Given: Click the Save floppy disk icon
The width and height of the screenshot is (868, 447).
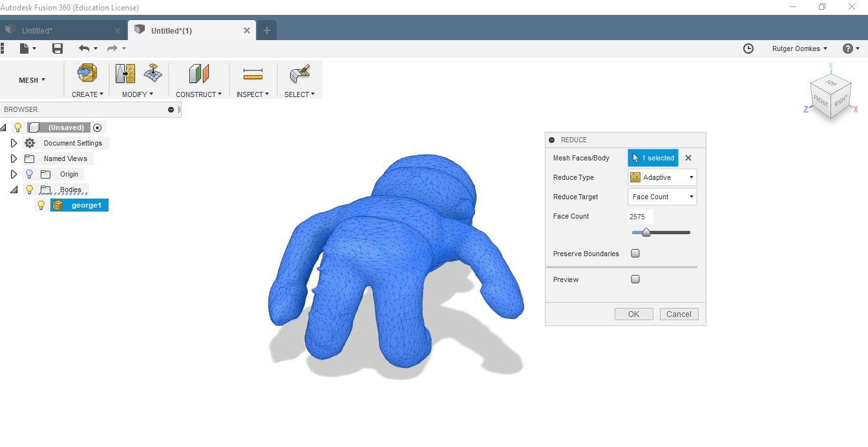Looking at the screenshot, I should click(x=58, y=49).
